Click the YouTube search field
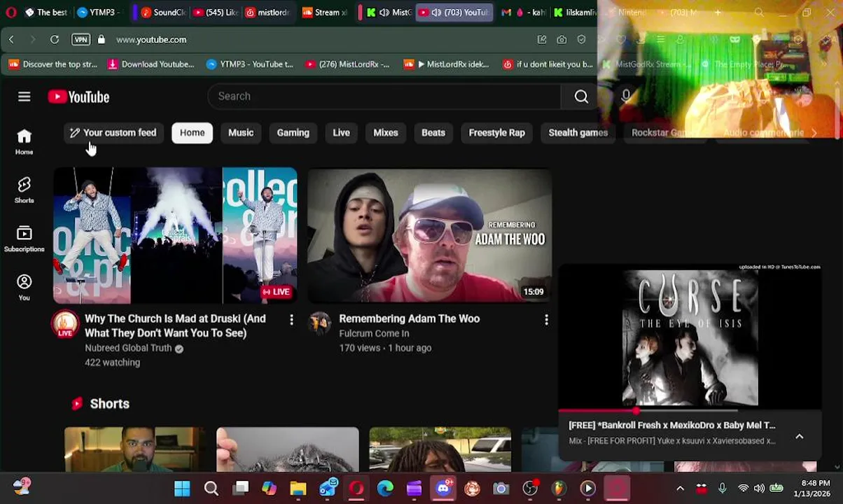 tap(384, 97)
